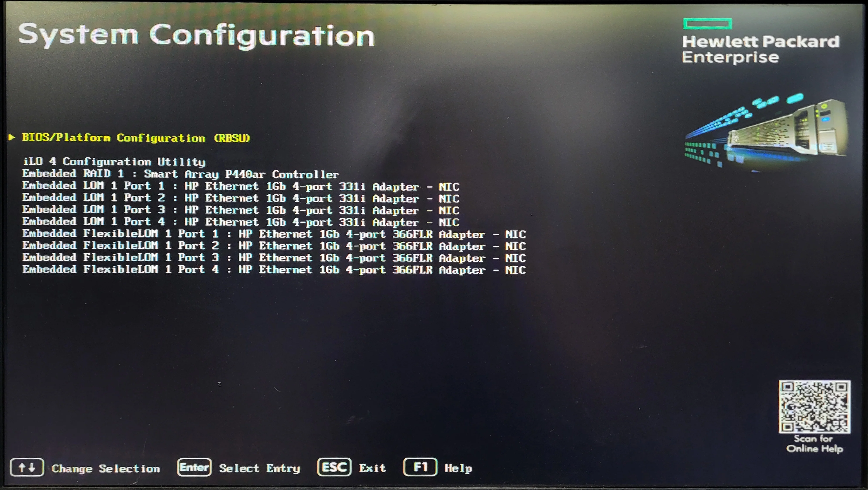The image size is (868, 490).
Task: Select Embedded LOM 1 Port 2 adapter
Action: coord(241,198)
